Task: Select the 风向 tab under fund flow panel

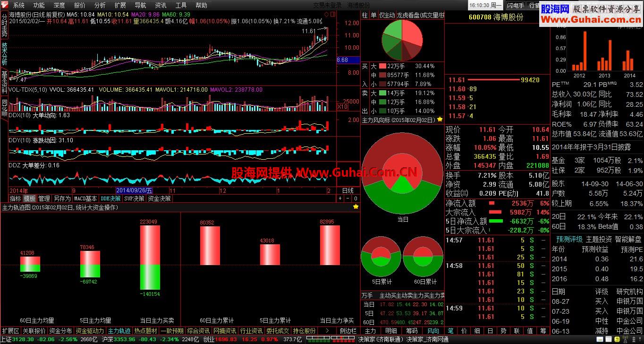Action: 432,331
